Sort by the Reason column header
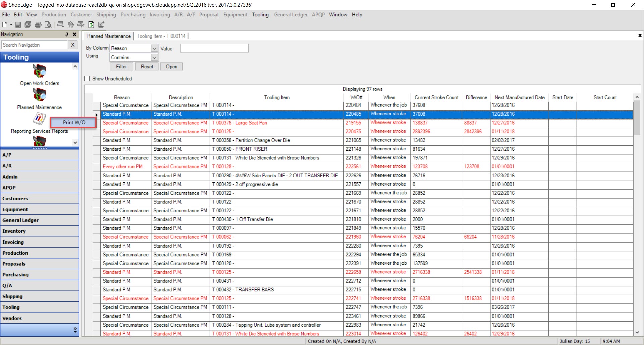Image resolution: width=644 pixels, height=345 pixels. click(x=122, y=97)
